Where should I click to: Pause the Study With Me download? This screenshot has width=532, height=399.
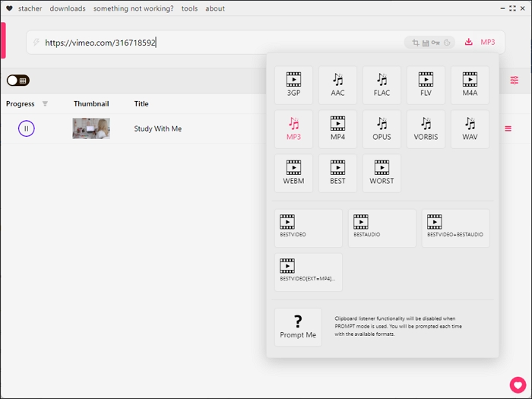27,128
